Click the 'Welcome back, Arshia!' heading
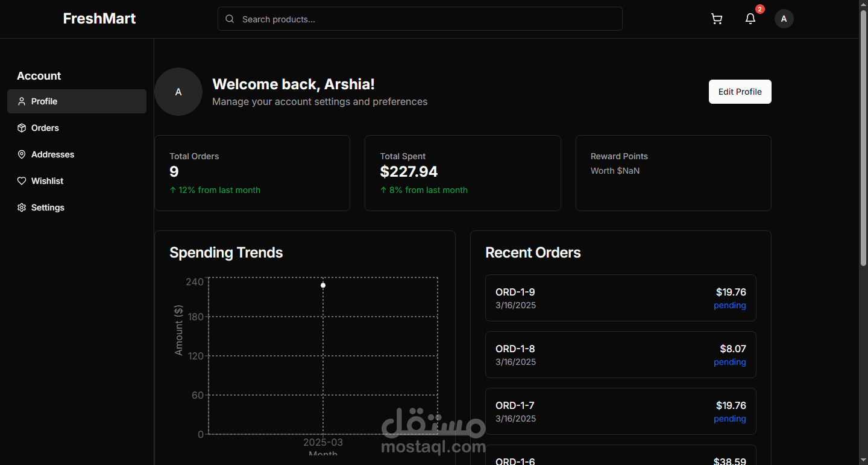Screen dimensions: 868x465 tap(294, 84)
